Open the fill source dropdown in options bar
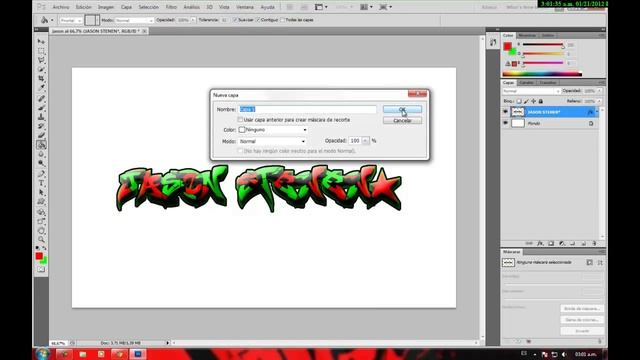This screenshot has width=640, height=360. point(71,20)
